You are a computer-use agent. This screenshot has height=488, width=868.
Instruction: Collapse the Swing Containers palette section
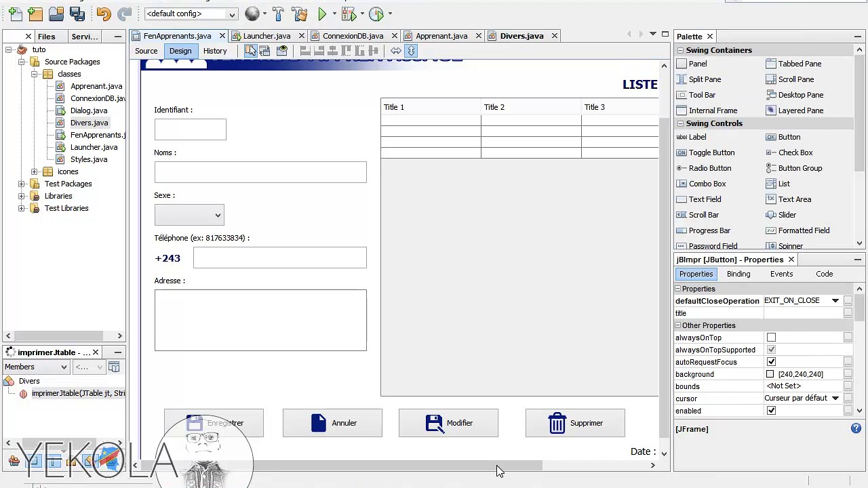(x=679, y=50)
